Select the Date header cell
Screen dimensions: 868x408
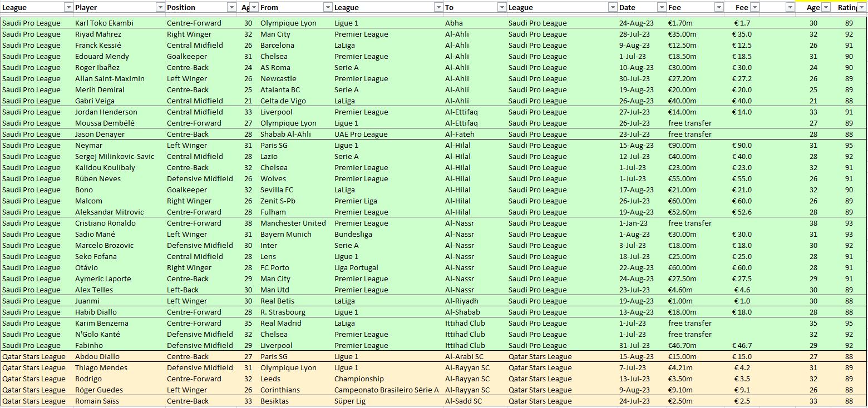[x=637, y=7]
